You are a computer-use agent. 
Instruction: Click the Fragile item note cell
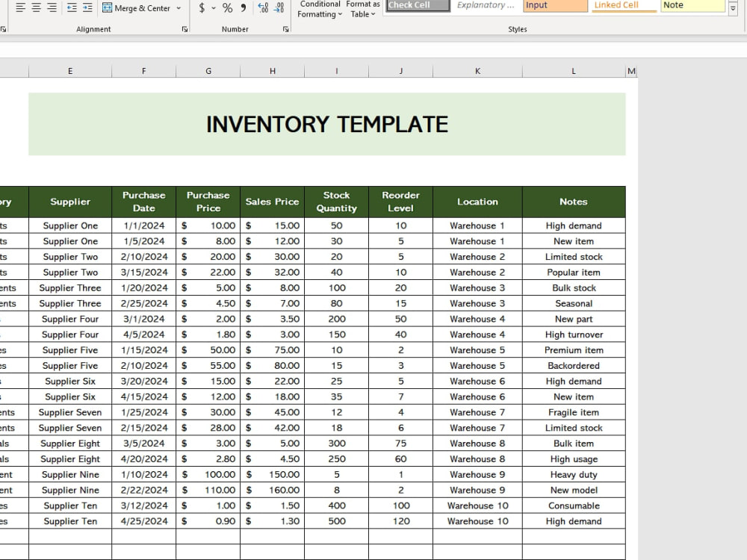[574, 412]
